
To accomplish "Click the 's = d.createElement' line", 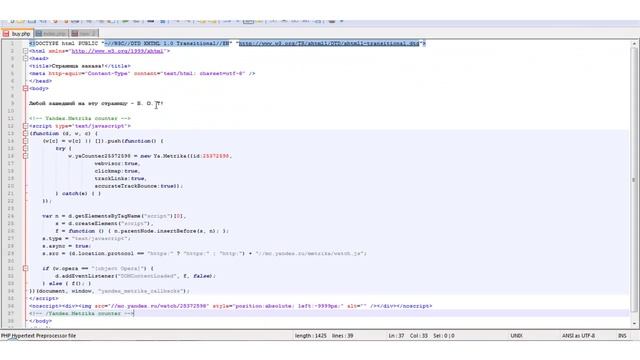I will coord(104,223).
